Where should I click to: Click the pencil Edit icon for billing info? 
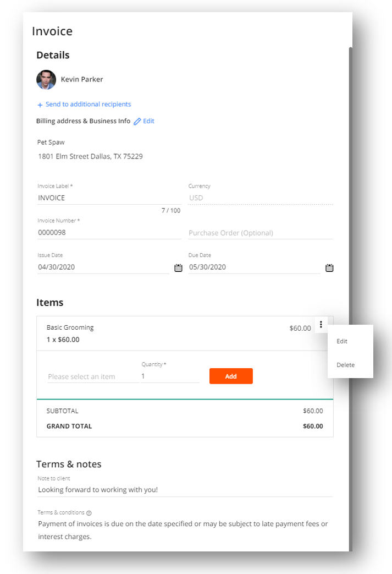coord(137,122)
